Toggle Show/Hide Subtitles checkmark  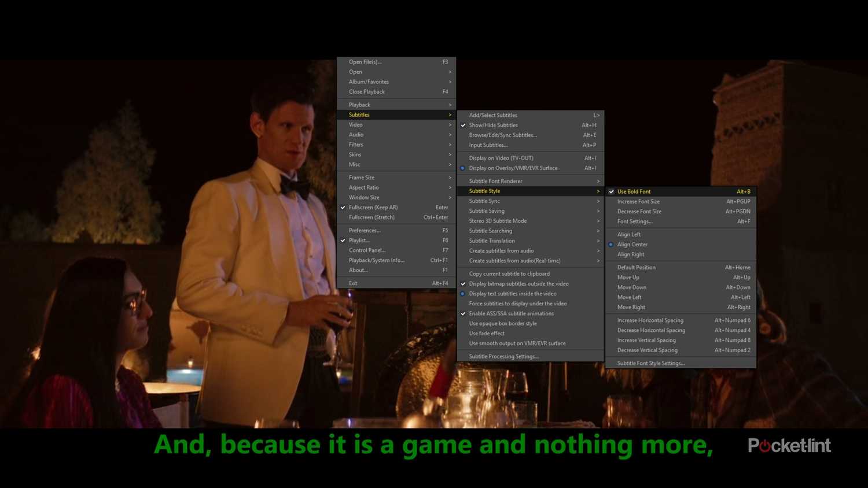pyautogui.click(x=493, y=125)
